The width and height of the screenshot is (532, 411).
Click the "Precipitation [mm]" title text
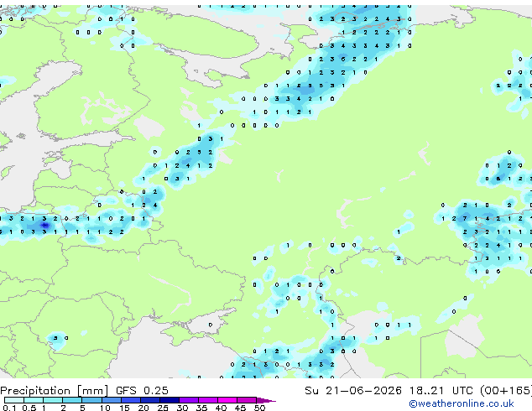[x=55, y=391]
